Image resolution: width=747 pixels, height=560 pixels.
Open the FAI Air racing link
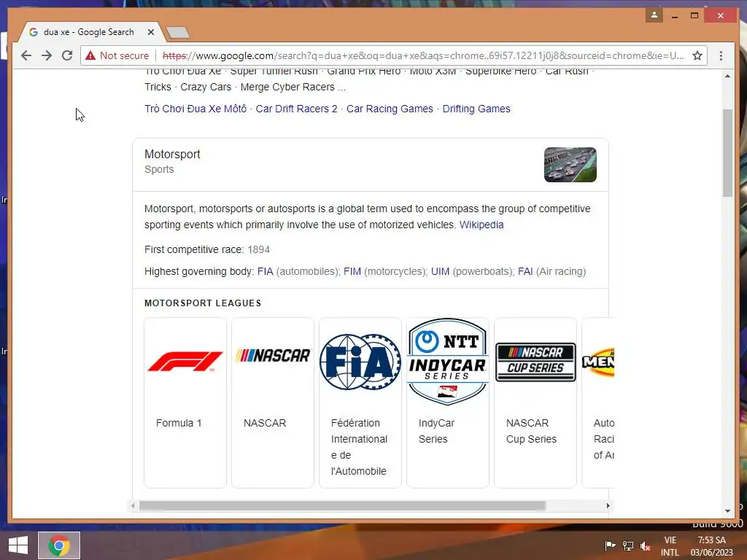tap(525, 271)
